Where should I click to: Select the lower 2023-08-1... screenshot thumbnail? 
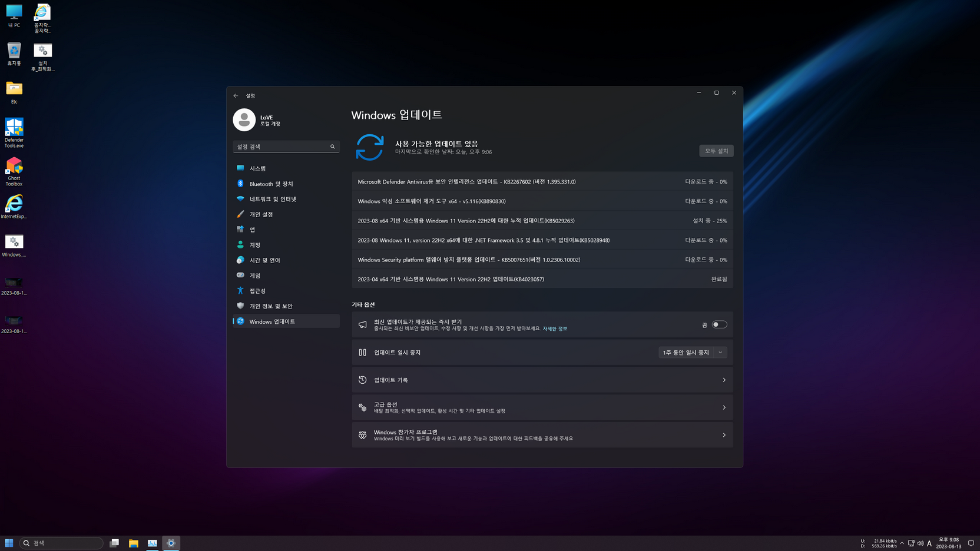(x=14, y=324)
